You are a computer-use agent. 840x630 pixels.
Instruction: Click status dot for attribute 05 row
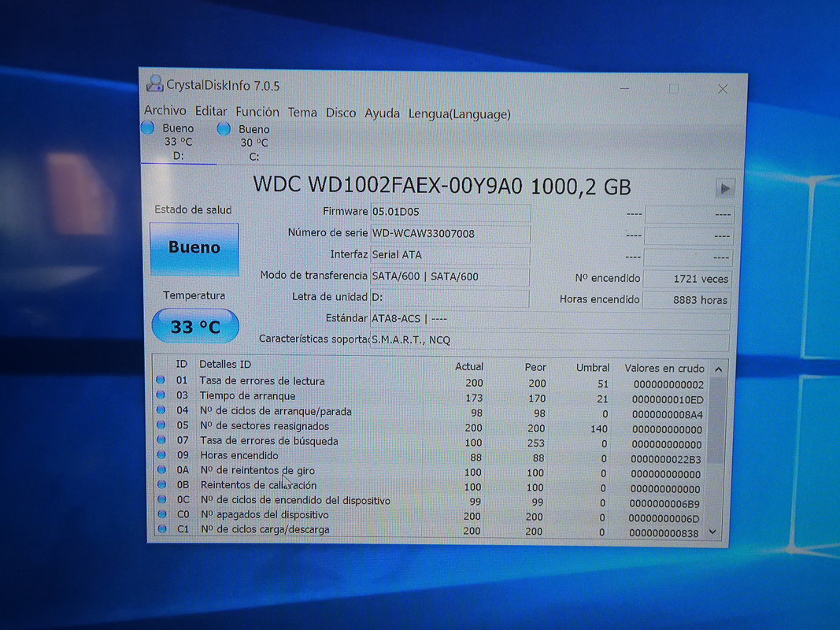click(x=161, y=424)
